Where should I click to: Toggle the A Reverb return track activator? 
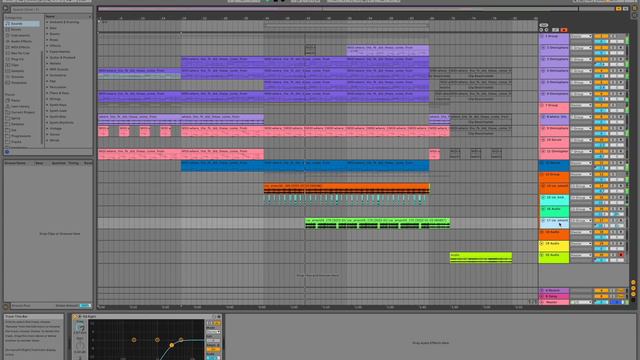601,291
